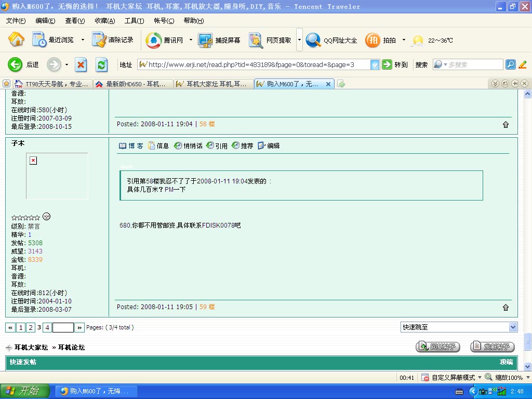Click the Home icon in toolbar
The image size is (532, 399).
pos(16,39)
